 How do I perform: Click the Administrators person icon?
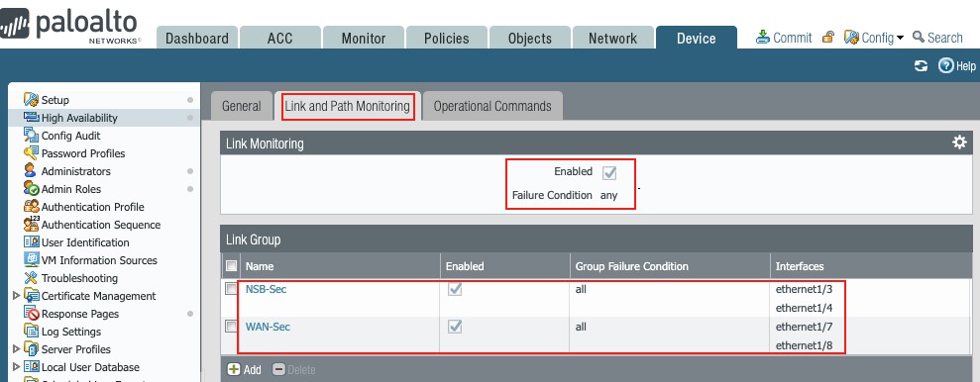(x=31, y=170)
